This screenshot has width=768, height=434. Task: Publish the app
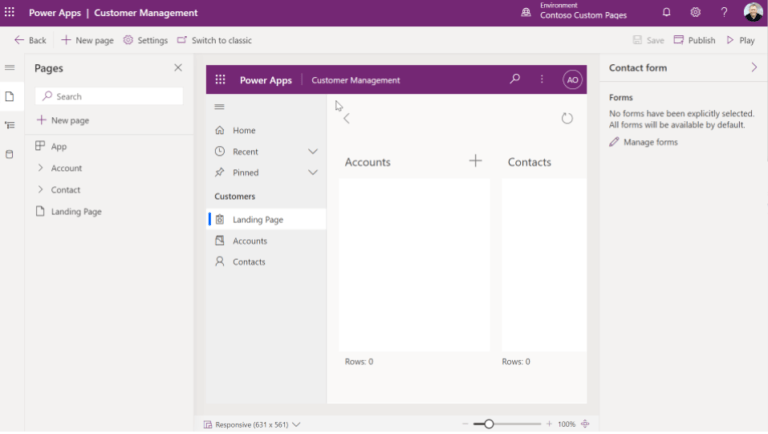pos(695,40)
